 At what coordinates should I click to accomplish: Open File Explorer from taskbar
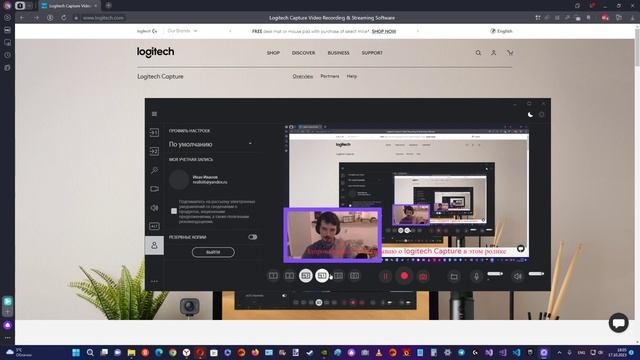click(131, 353)
